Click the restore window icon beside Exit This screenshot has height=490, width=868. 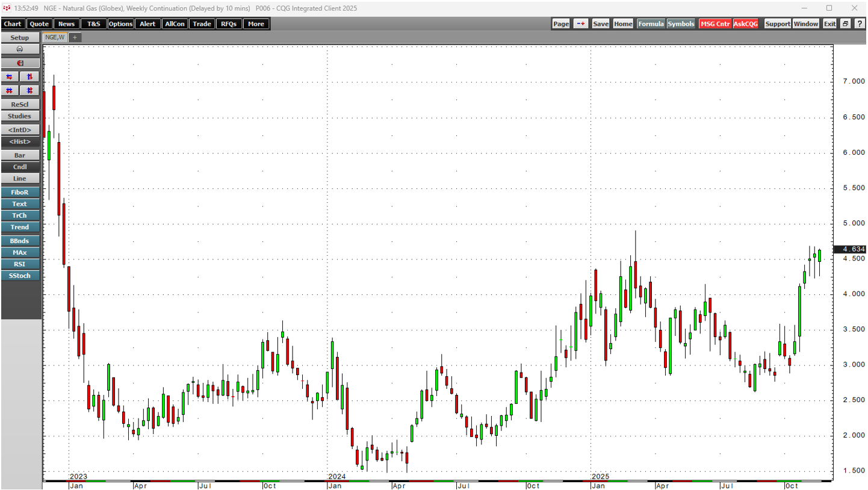tap(845, 23)
